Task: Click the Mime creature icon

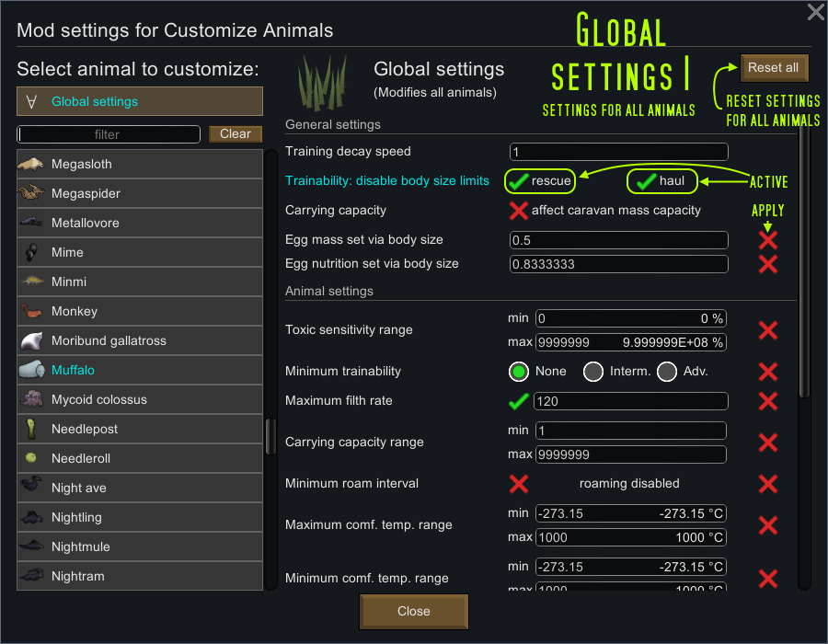Action: point(31,252)
